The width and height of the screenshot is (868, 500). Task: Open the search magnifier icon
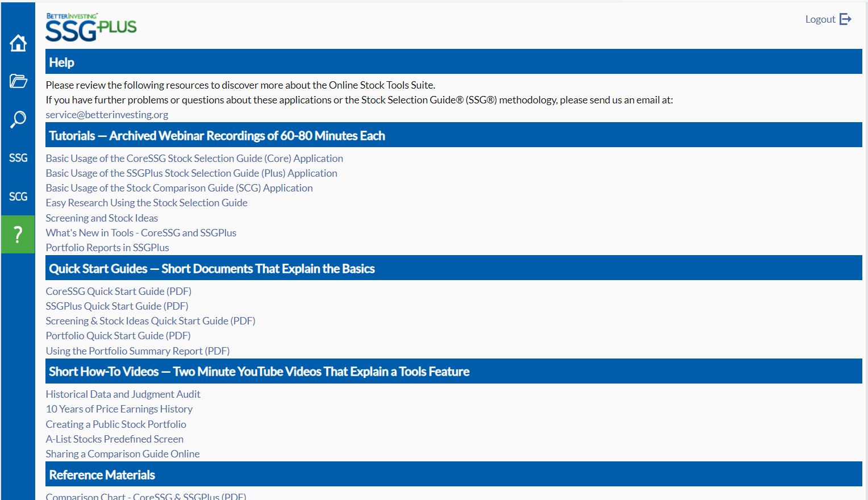click(x=18, y=119)
